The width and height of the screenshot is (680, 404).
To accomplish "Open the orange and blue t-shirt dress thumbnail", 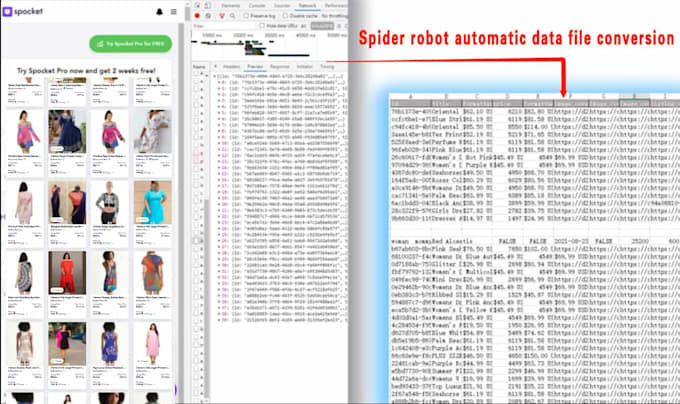I will (153, 273).
